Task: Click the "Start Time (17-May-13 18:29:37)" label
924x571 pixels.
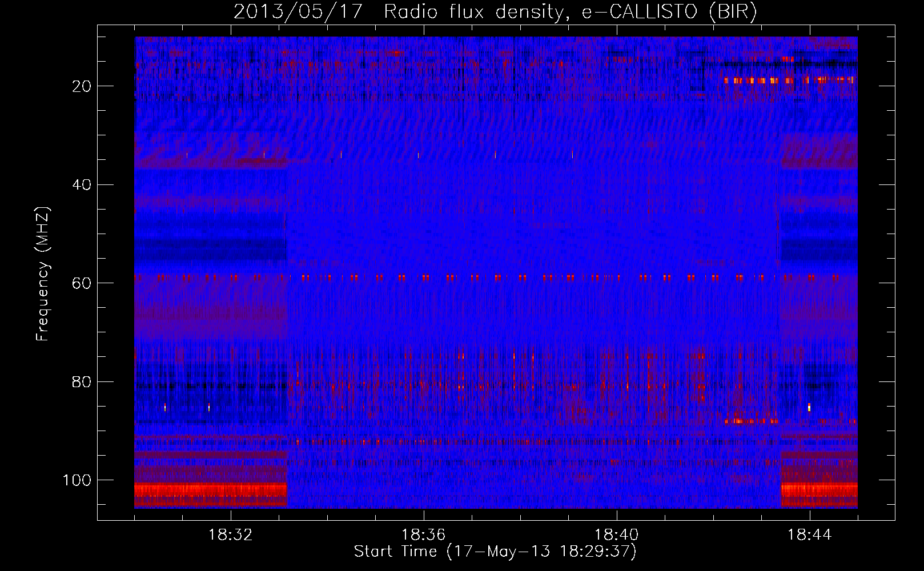Action: click(495, 552)
